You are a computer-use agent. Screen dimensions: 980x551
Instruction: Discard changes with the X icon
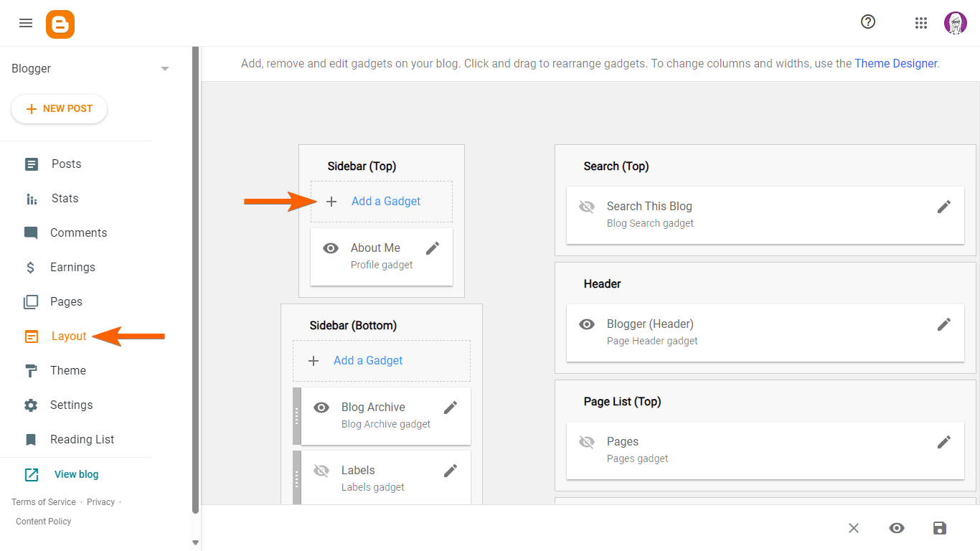coord(854,528)
